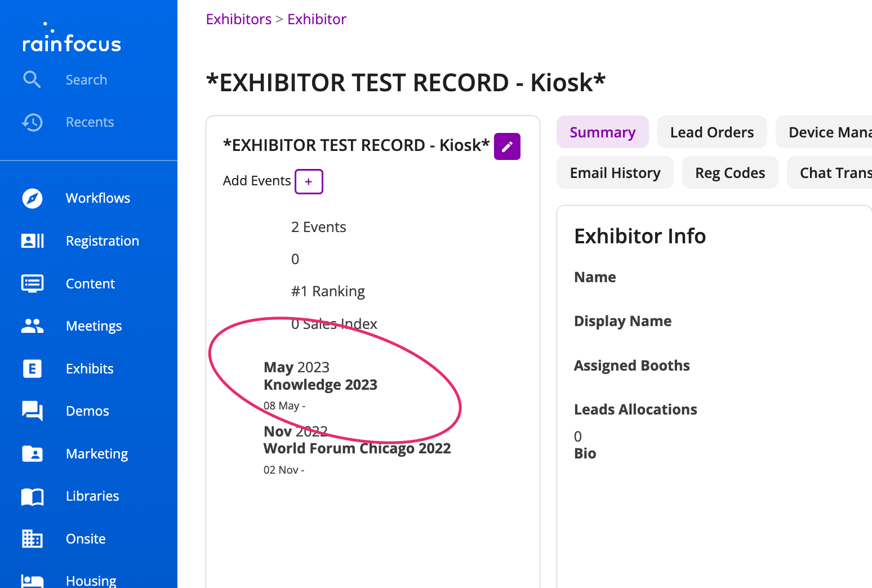
Task: Click the "02 Nov -" date
Action: tap(284, 470)
